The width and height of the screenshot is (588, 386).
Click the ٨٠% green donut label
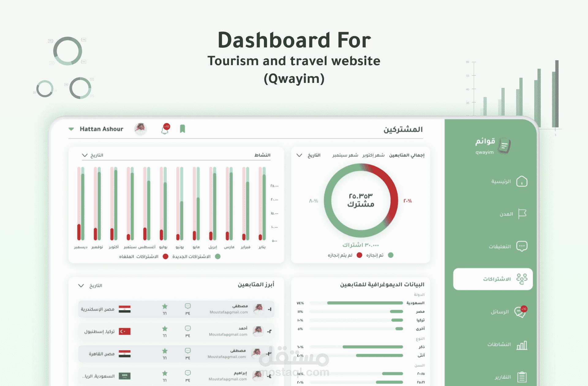click(314, 201)
